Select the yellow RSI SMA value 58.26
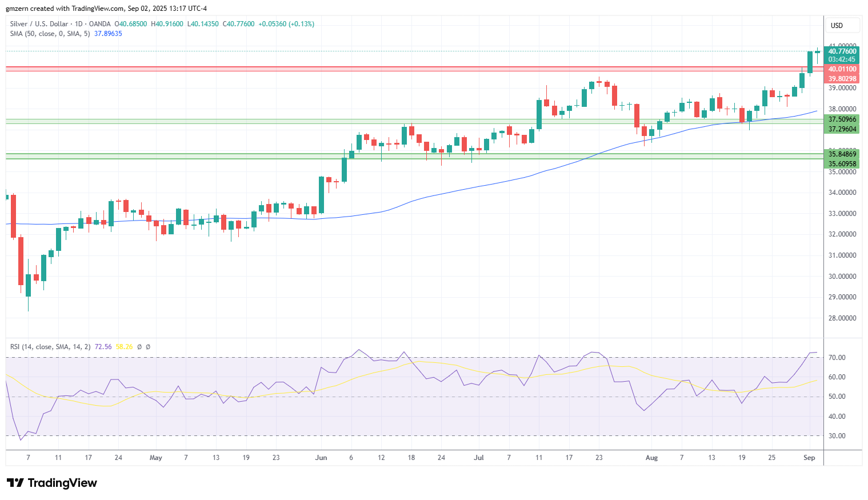The height and width of the screenshot is (500, 868). point(124,347)
